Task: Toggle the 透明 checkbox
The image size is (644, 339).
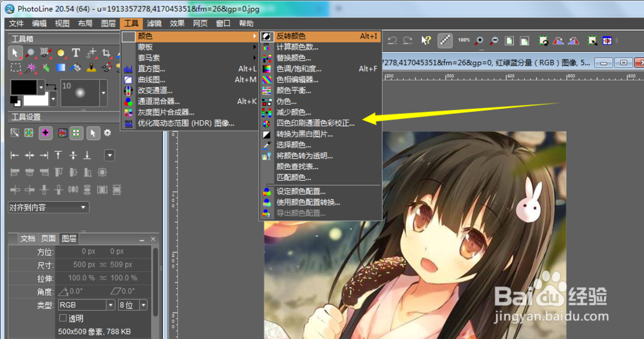Action: [x=63, y=318]
